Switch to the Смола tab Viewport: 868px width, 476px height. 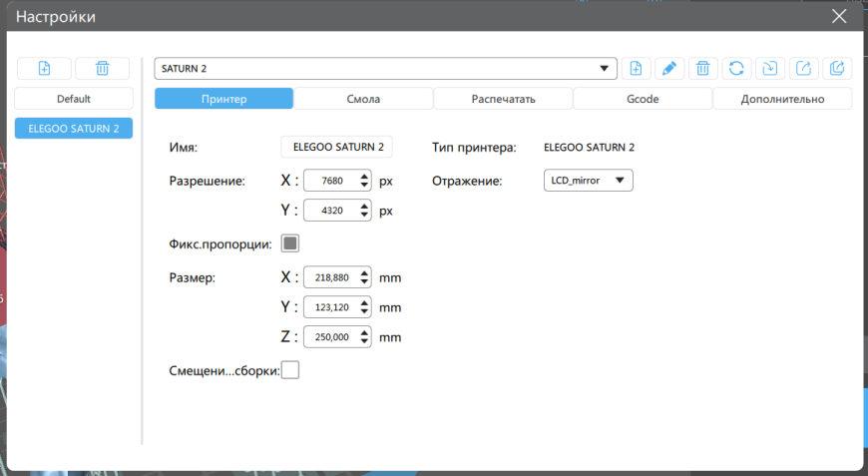[363, 99]
